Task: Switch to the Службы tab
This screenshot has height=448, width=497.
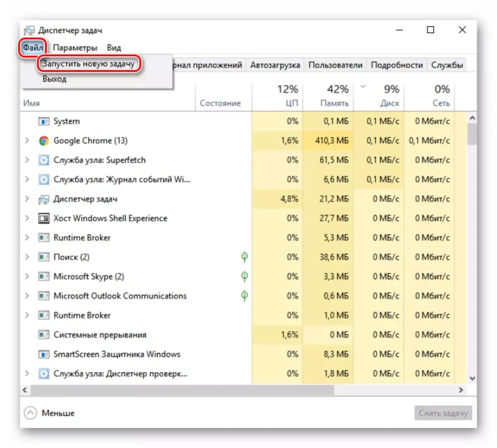Action: [447, 65]
